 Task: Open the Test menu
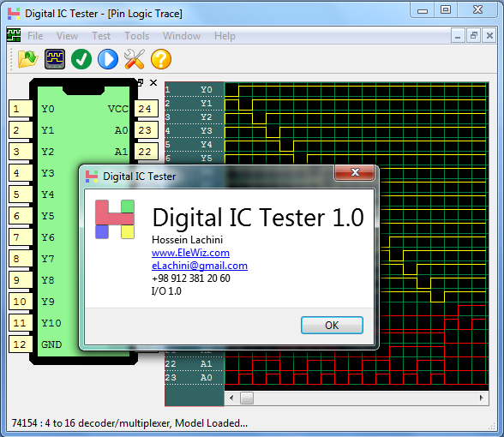pyautogui.click(x=101, y=36)
